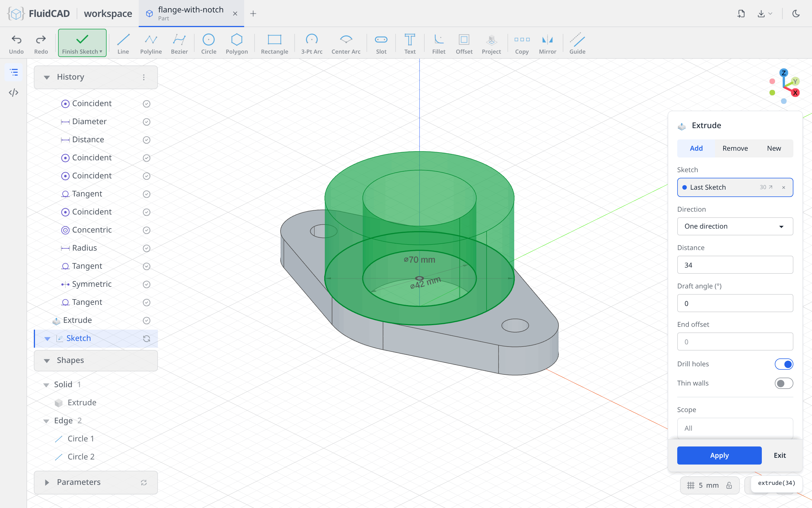Toggle status check for Extrude history item
812x508 pixels.
pyautogui.click(x=146, y=321)
